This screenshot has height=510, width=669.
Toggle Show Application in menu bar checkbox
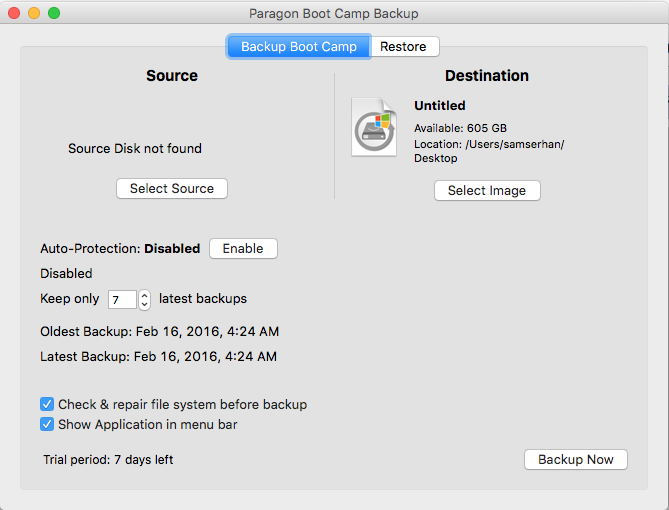pyautogui.click(x=47, y=424)
